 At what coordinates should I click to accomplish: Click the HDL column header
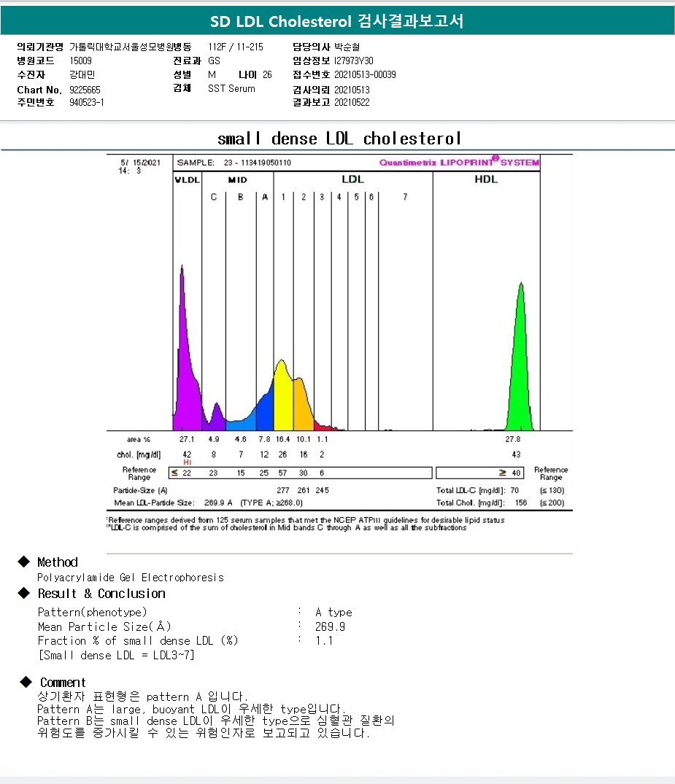[x=486, y=179]
